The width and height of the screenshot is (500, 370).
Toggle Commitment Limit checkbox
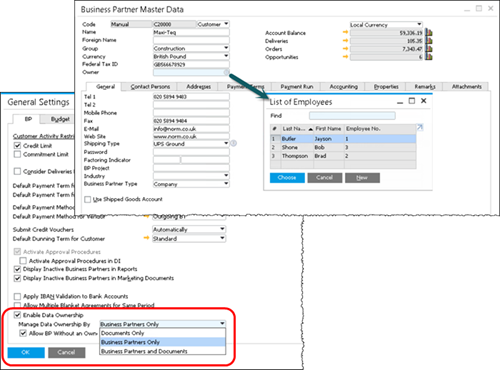tap(17, 154)
